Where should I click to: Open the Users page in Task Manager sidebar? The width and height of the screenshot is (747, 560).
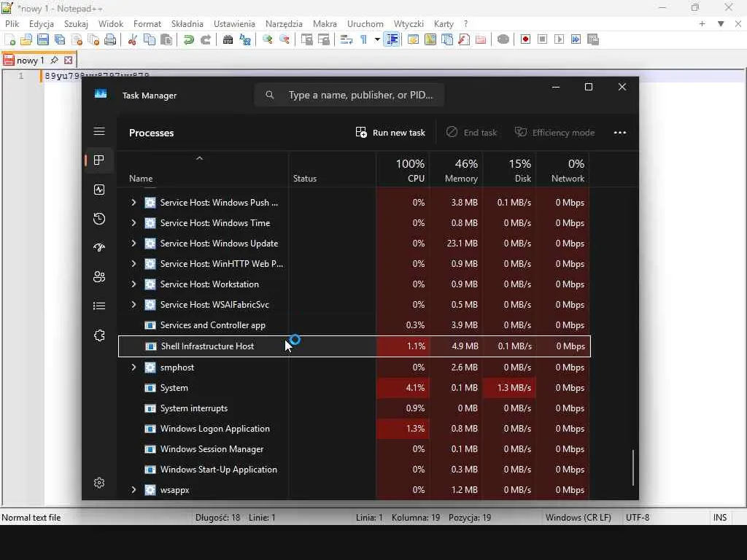click(99, 276)
